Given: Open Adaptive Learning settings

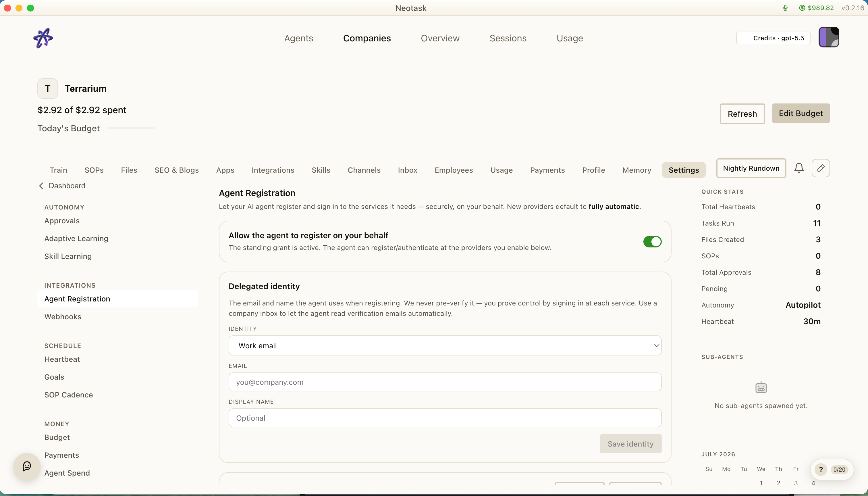Looking at the screenshot, I should (76, 239).
